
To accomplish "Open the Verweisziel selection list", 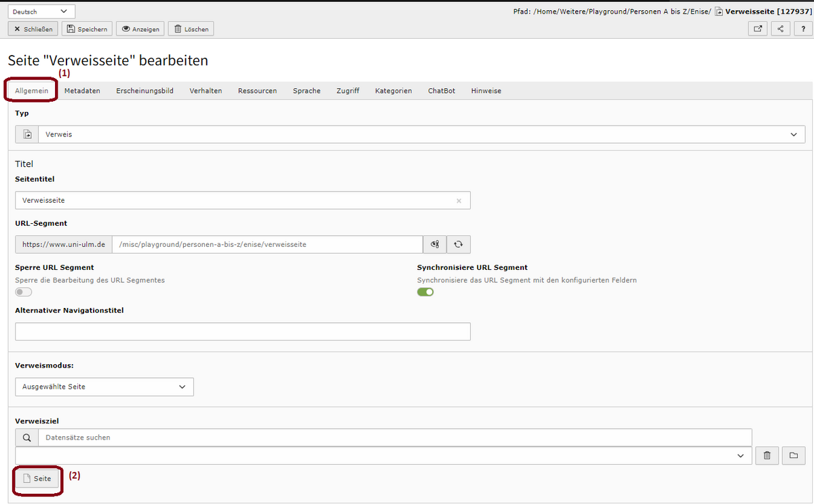I will pos(383,455).
